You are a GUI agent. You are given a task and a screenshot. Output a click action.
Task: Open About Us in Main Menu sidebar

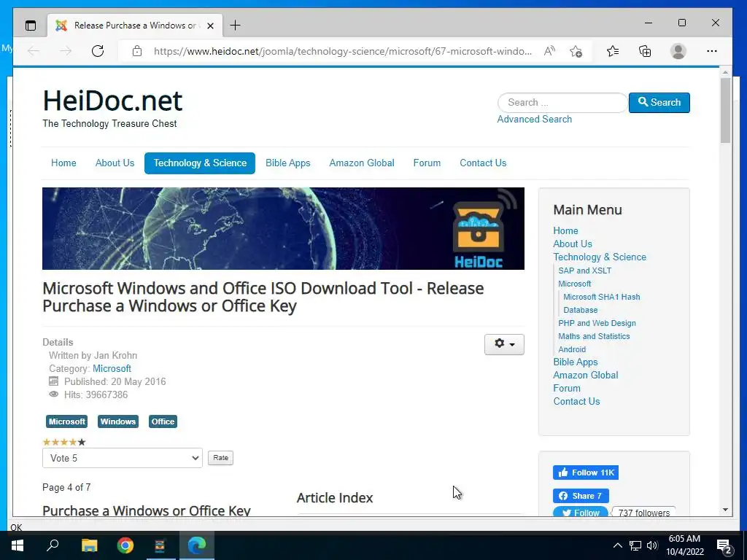pos(573,244)
